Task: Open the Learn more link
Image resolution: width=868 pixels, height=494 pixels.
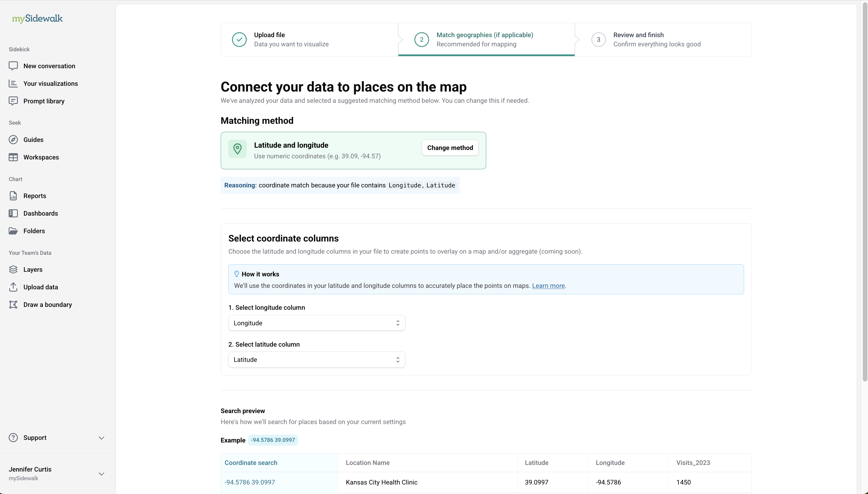Action: tap(548, 286)
